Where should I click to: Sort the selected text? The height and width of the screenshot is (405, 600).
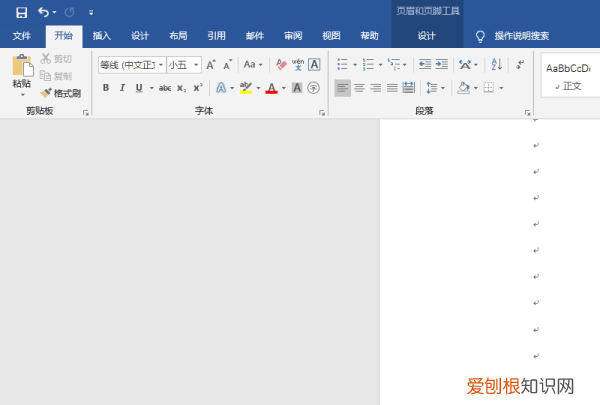pyautogui.click(x=497, y=64)
